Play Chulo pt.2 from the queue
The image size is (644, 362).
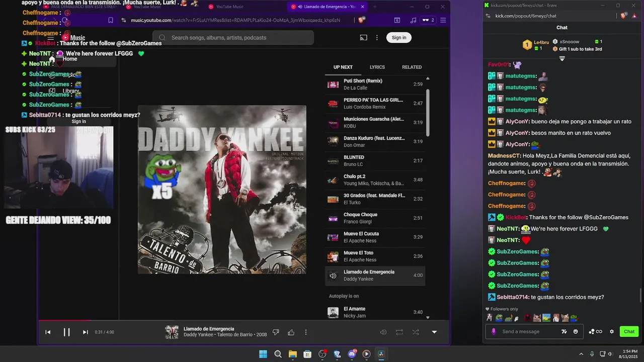[x=375, y=180]
